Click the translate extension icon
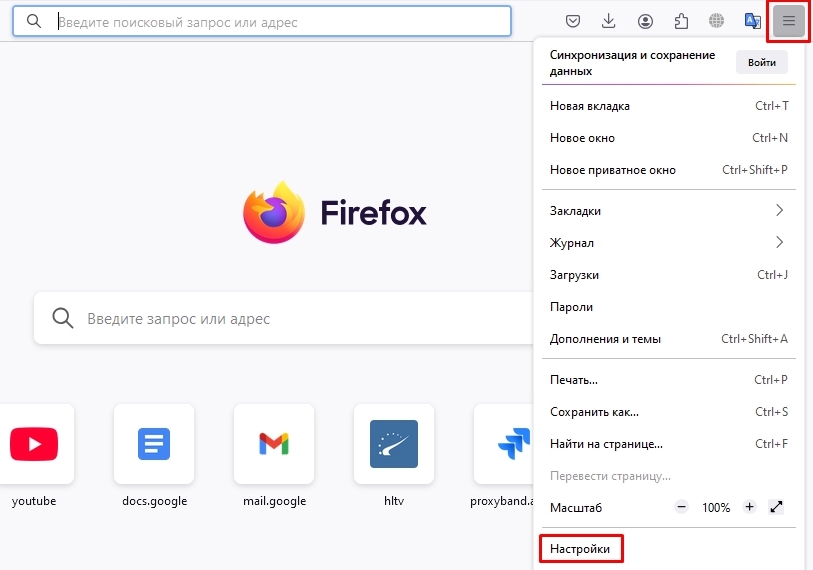 coord(752,21)
